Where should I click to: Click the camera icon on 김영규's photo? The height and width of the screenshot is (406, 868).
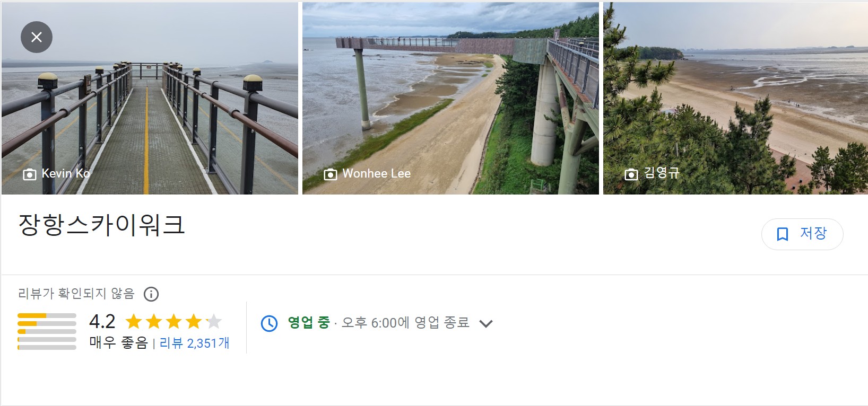[631, 174]
